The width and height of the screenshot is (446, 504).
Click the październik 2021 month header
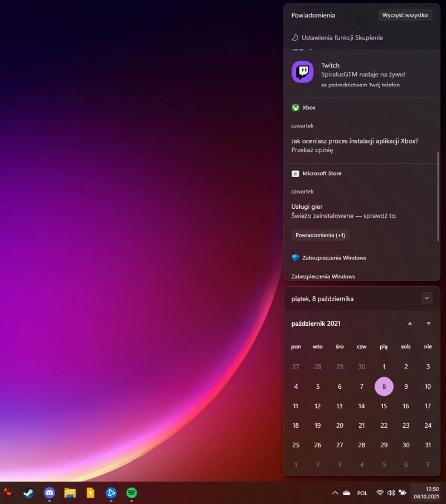pos(316,324)
